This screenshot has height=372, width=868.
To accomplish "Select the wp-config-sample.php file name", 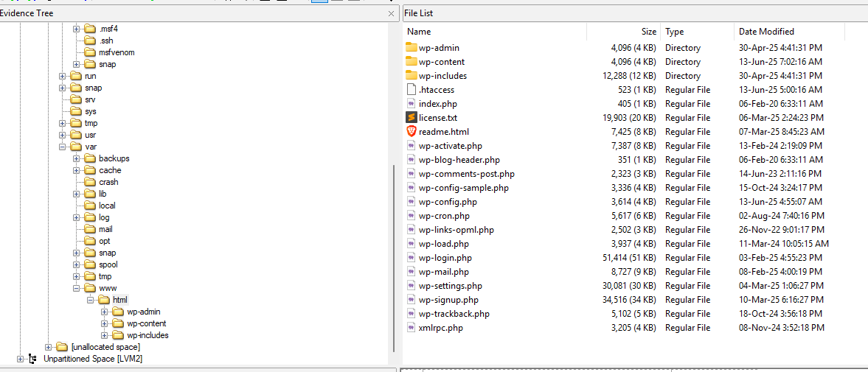I will click(x=463, y=188).
